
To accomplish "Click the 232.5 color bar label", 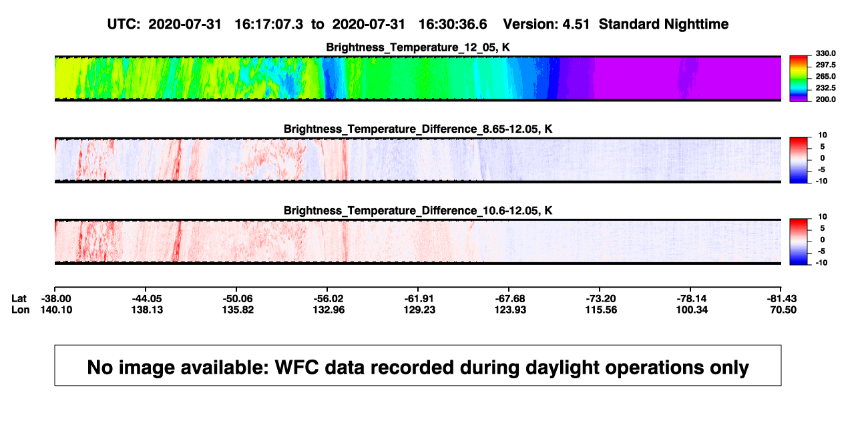I will coord(825,88).
